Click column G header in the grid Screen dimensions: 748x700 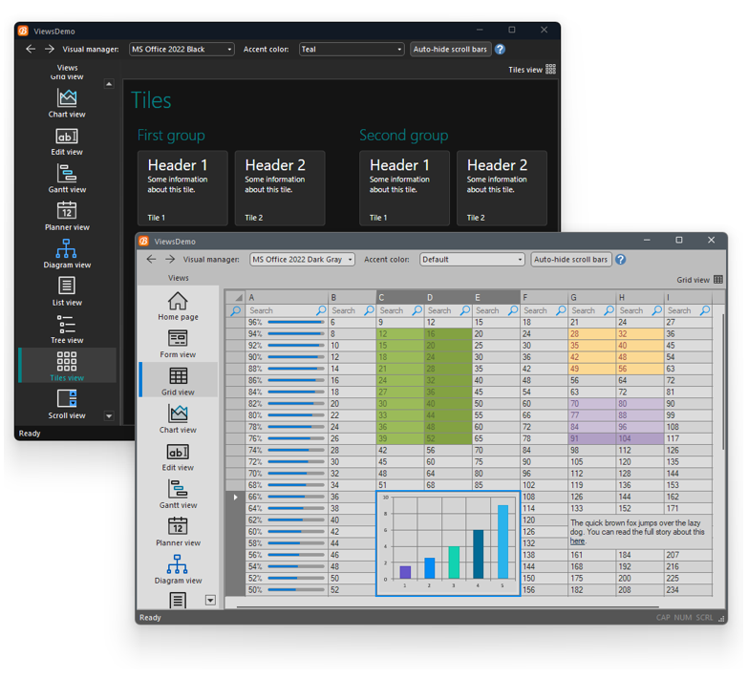pos(592,297)
